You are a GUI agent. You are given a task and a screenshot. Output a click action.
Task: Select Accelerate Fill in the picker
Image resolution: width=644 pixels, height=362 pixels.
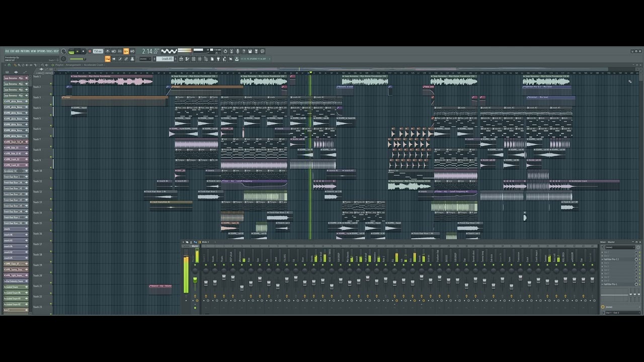[x=16, y=171]
